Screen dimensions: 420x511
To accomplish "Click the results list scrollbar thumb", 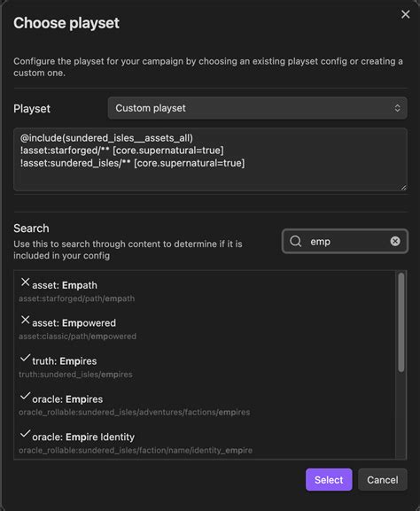I will tap(401, 322).
